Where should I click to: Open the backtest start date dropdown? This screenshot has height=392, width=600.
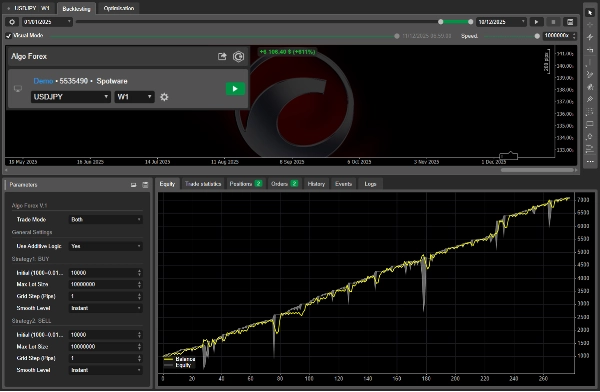pos(47,22)
